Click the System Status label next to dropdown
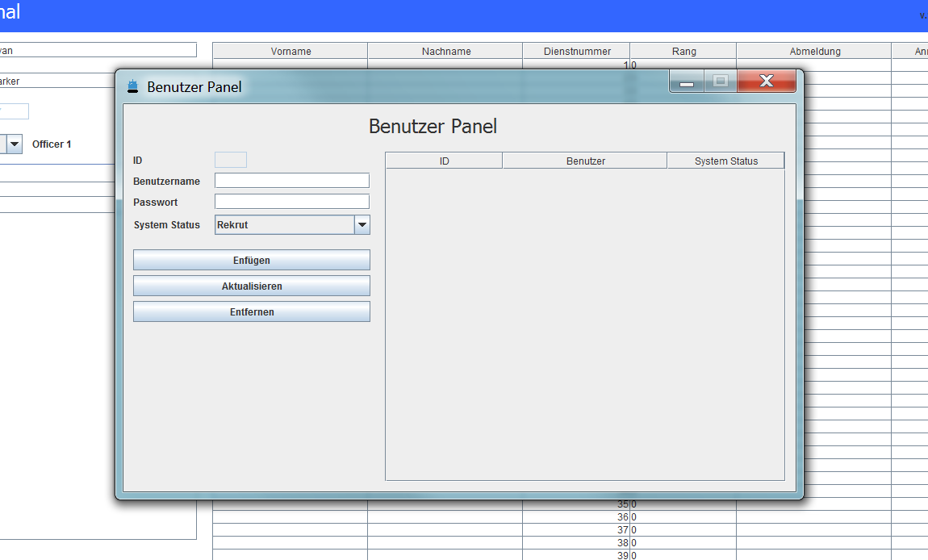Screen dimensions: 928x560 (x=166, y=225)
